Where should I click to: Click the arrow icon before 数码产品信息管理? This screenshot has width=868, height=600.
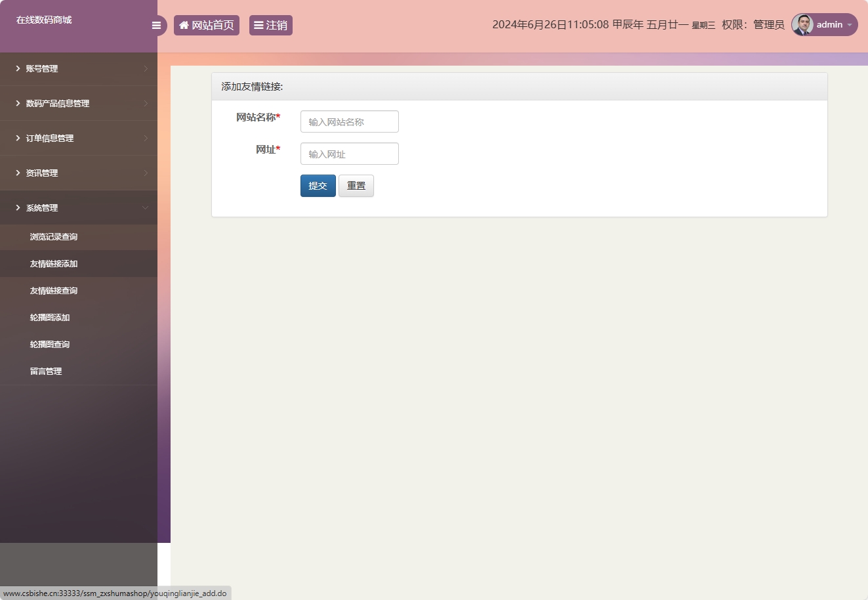pos(18,103)
